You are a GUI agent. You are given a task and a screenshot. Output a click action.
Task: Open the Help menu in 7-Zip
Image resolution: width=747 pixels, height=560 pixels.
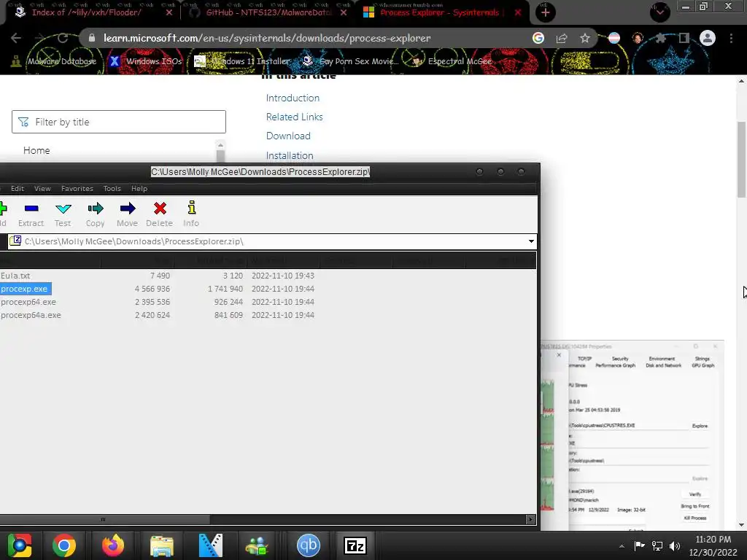coord(139,189)
